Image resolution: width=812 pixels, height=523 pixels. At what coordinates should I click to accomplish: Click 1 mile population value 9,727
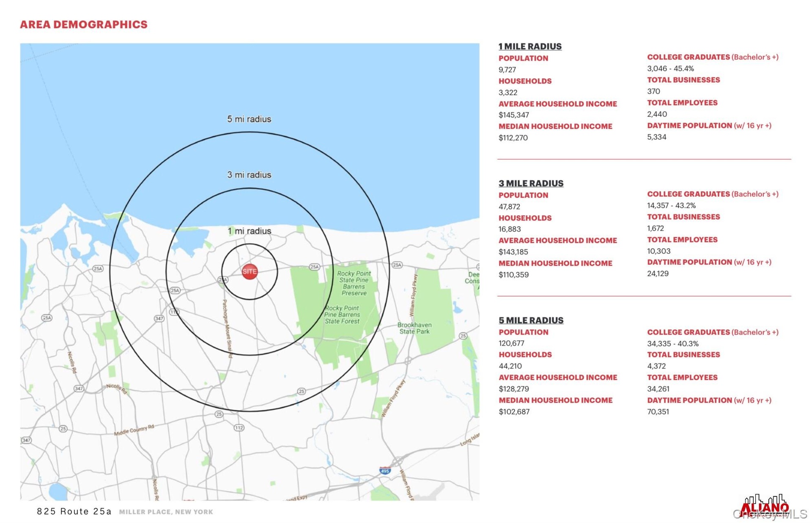(x=507, y=70)
